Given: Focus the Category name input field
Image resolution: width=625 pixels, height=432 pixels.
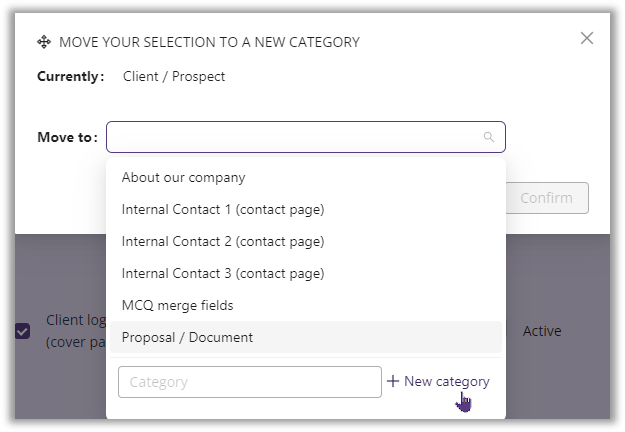Looking at the screenshot, I should click(249, 382).
